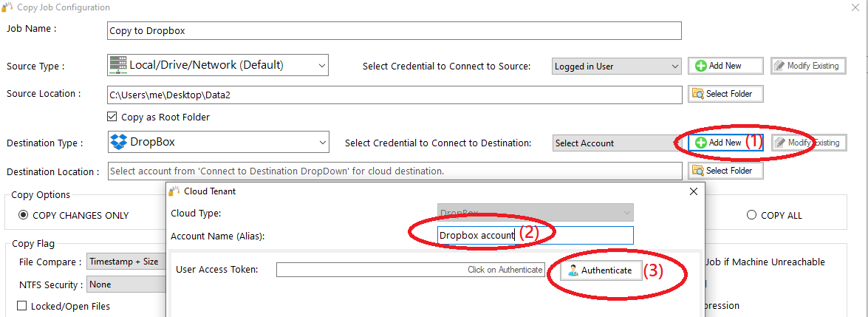The height and width of the screenshot is (317, 868).
Task: Click Add New for source credential
Action: (725, 65)
